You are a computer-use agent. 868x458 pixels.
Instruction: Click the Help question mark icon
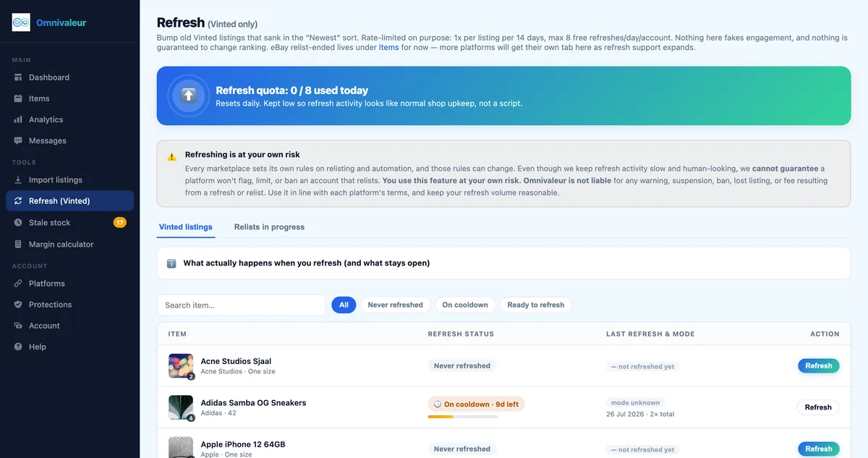(18, 347)
